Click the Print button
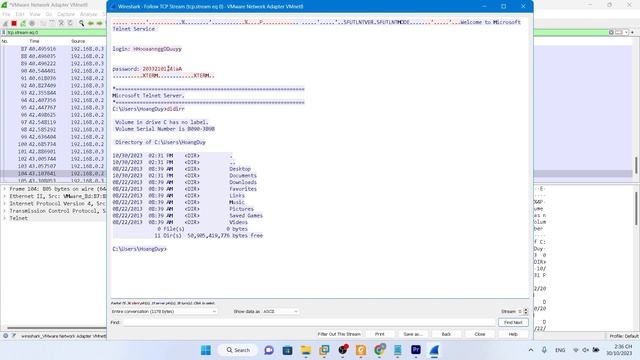Screen dimensions: 640x360 click(x=380, y=334)
